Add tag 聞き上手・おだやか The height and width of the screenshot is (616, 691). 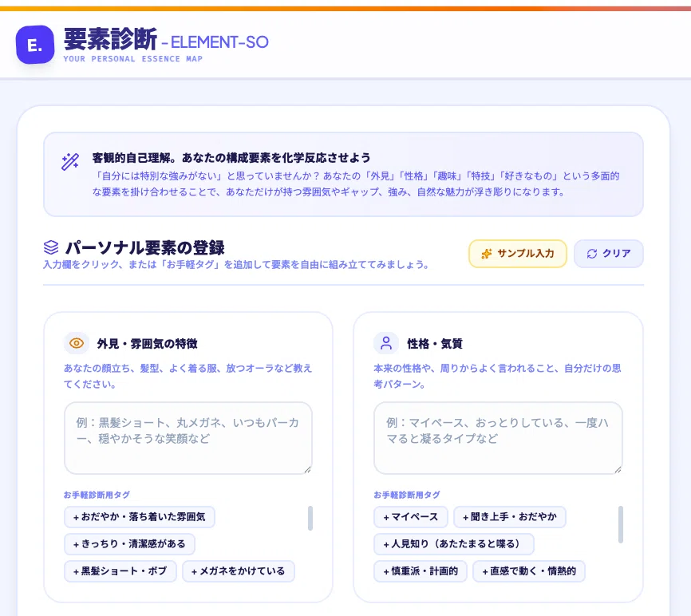(x=510, y=517)
